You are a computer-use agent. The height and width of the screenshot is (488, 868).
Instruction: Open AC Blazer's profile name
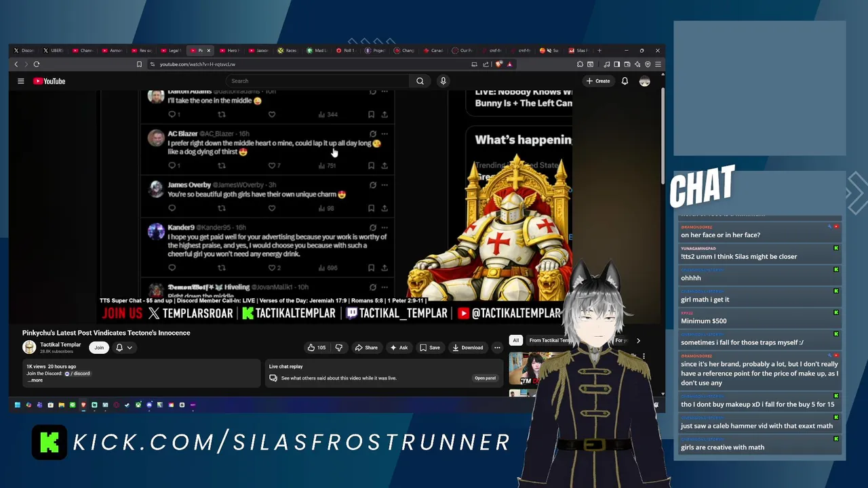182,134
